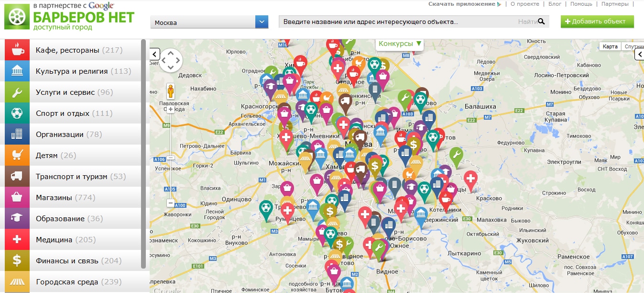Click the Кафе, рестораны coffee cup icon
644x293 pixels.
pyautogui.click(x=17, y=50)
